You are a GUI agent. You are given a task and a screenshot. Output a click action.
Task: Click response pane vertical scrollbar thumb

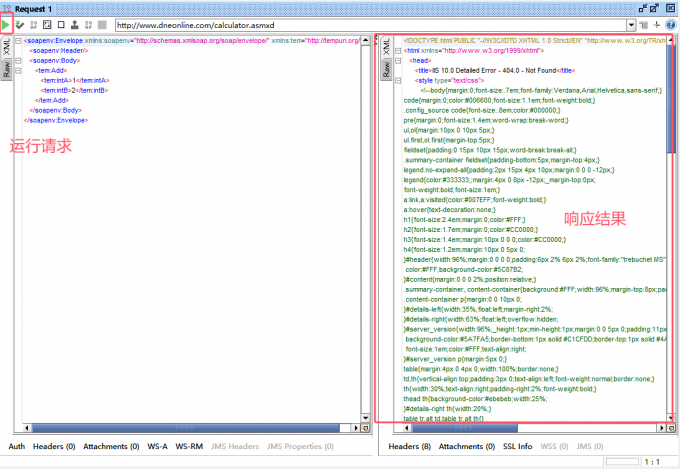(671, 99)
